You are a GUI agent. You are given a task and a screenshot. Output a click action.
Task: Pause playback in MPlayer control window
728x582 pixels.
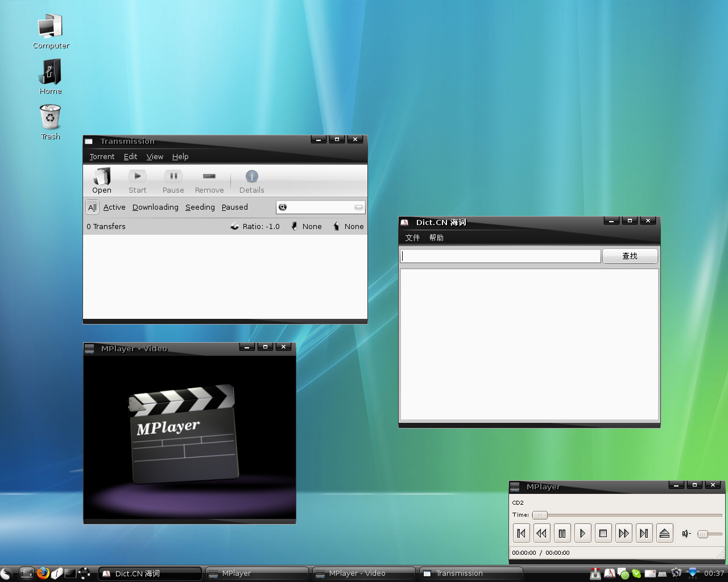click(x=562, y=533)
